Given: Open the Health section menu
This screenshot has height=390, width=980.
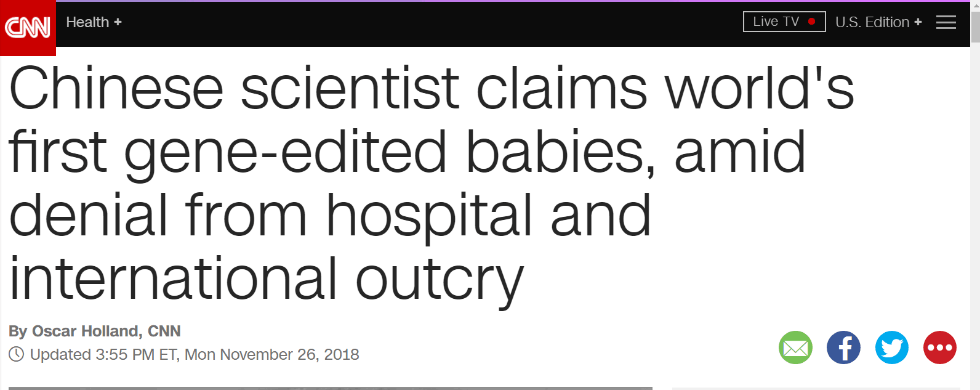Looking at the screenshot, I should click(x=87, y=22).
